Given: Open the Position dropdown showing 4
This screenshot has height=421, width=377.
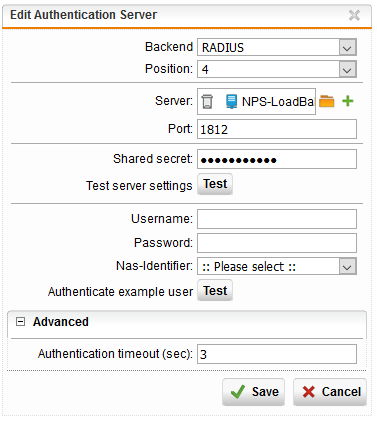Looking at the screenshot, I should pos(277,69).
